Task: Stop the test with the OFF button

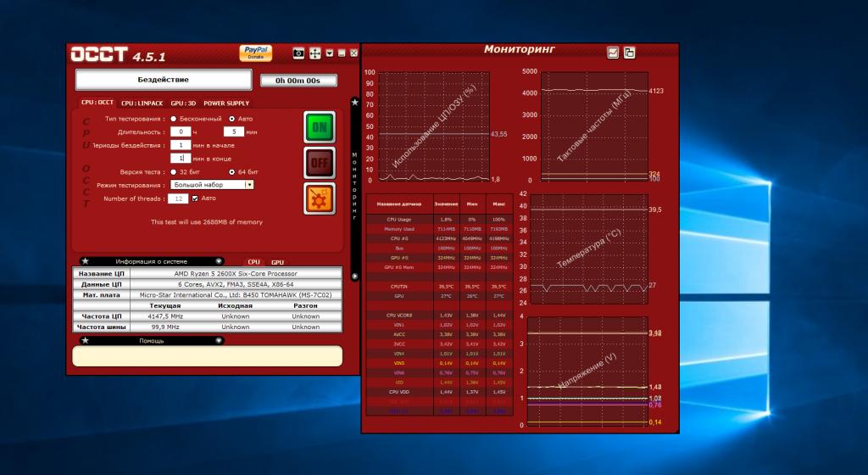Action: point(320,163)
